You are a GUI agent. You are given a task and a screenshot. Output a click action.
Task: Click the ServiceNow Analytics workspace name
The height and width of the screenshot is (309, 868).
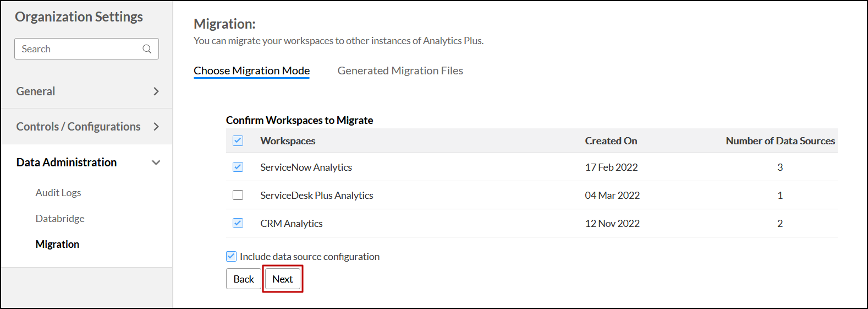306,167
